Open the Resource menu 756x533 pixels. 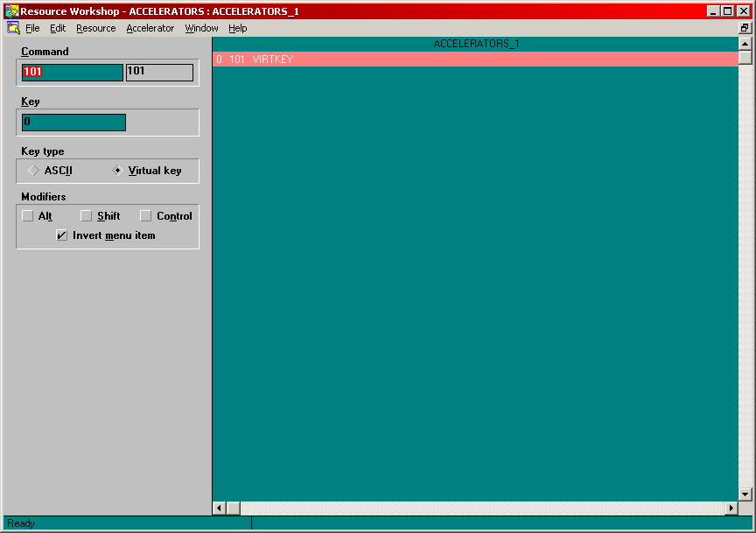95,28
